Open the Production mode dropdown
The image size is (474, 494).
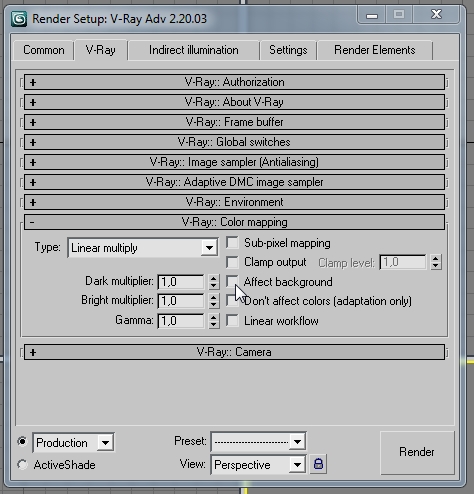click(x=73, y=443)
